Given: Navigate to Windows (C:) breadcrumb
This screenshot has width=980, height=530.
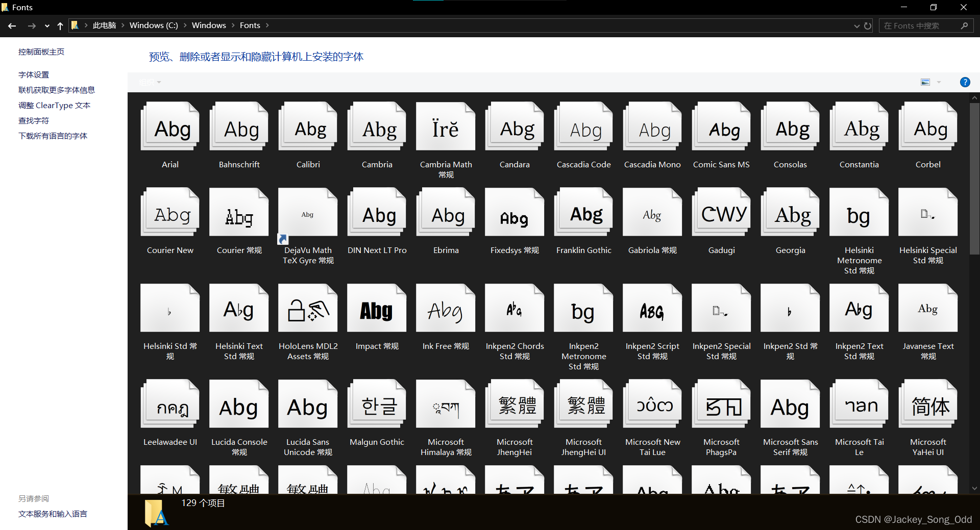Looking at the screenshot, I should (x=154, y=26).
